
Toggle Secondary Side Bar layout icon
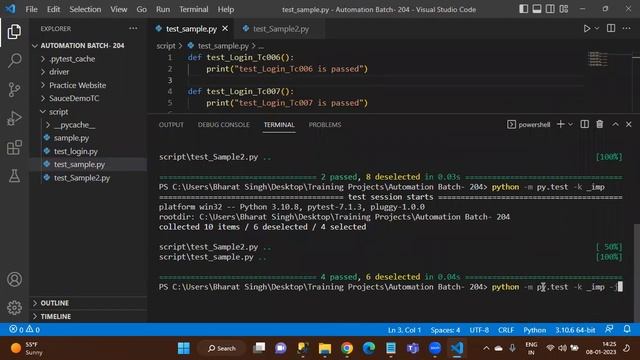coord(550,9)
